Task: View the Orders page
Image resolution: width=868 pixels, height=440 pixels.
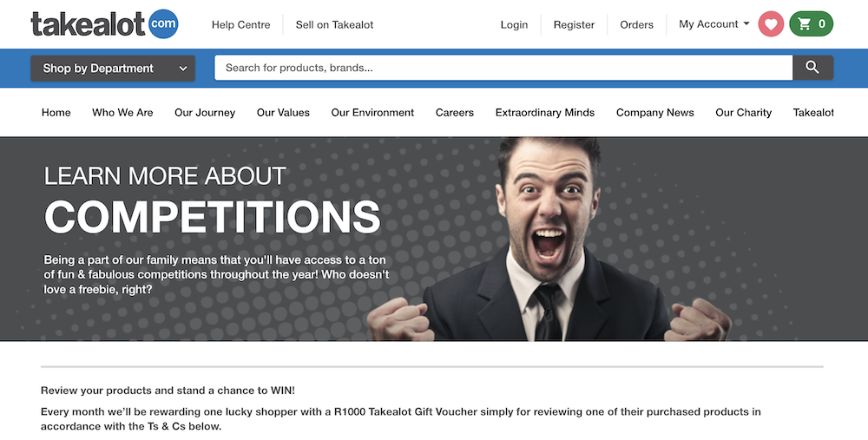Action: (x=636, y=24)
